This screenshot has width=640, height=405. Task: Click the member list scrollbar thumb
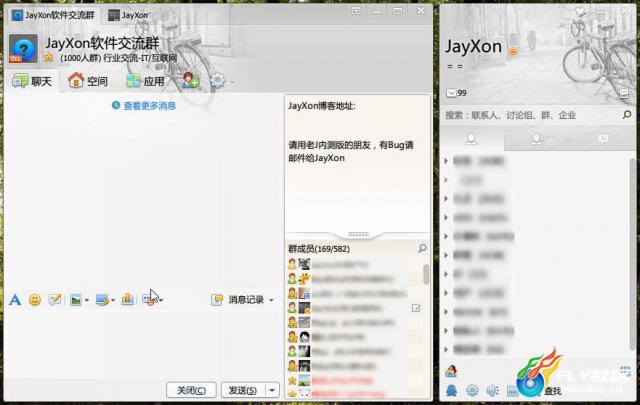(x=426, y=274)
